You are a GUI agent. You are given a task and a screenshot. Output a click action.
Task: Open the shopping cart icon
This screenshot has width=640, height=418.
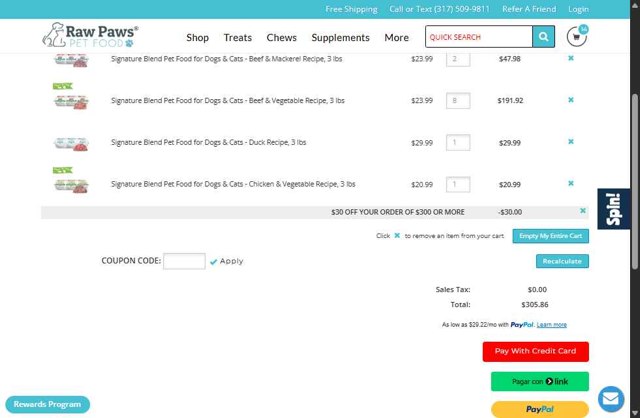(x=577, y=37)
